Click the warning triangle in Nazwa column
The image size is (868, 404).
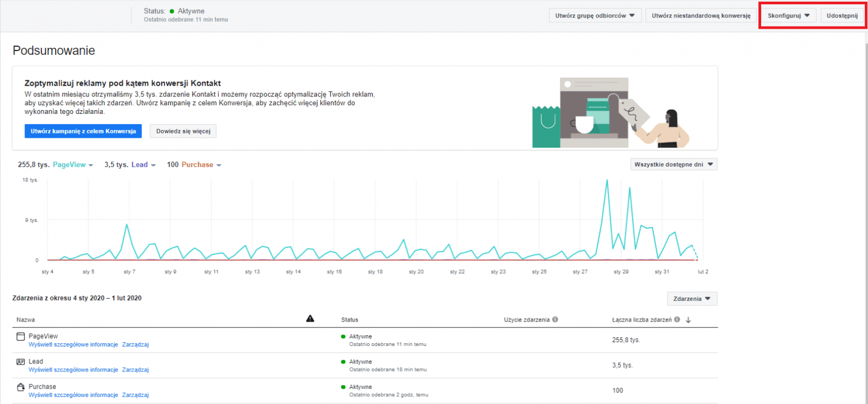pos(310,318)
